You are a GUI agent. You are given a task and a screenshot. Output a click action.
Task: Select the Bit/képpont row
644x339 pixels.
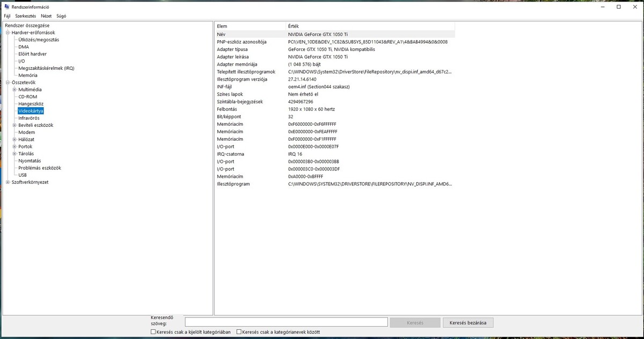pos(335,117)
